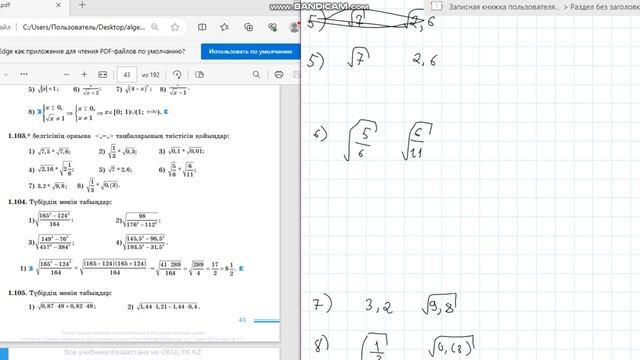Screen dimensions: 640x360
Task: Open a new browser tab
Action: click(82, 5)
